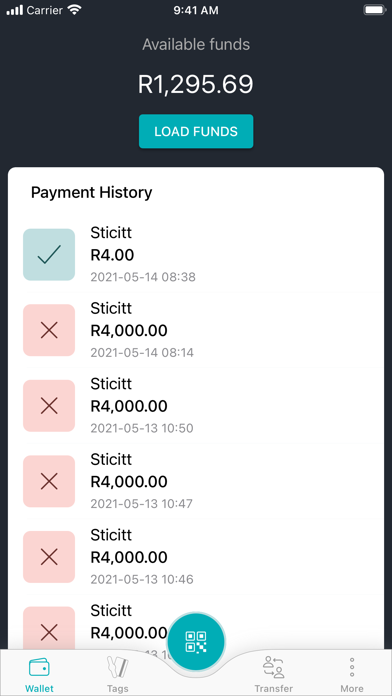Tap the battery indicator in status bar
Viewport: 392px width, 696px height.
pos(375,10)
